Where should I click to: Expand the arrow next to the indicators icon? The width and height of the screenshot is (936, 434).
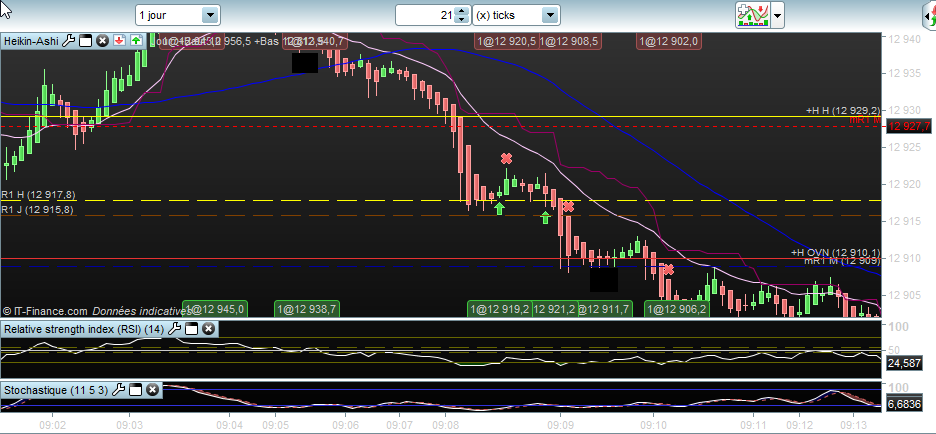click(777, 15)
